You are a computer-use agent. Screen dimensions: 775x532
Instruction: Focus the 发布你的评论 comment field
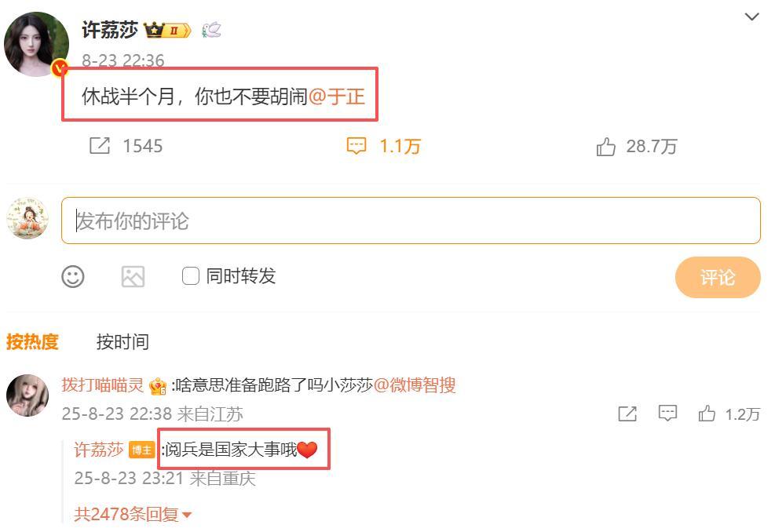click(x=411, y=220)
